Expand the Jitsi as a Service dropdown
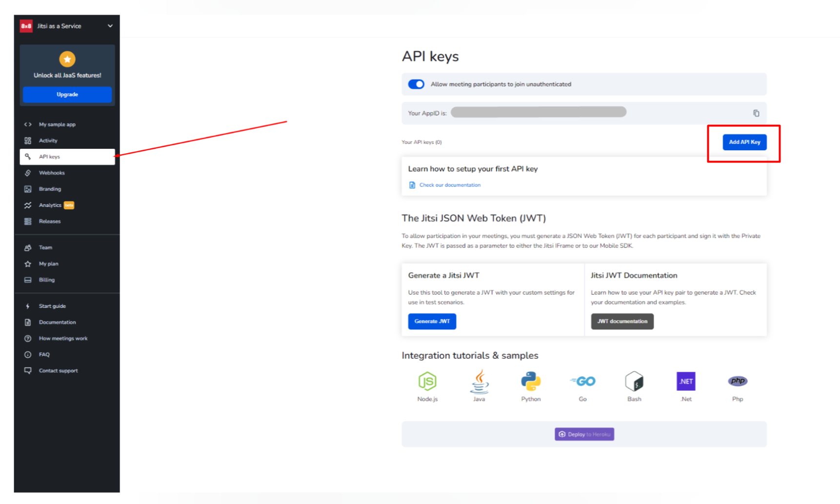This screenshot has height=504, width=840. coord(110,26)
